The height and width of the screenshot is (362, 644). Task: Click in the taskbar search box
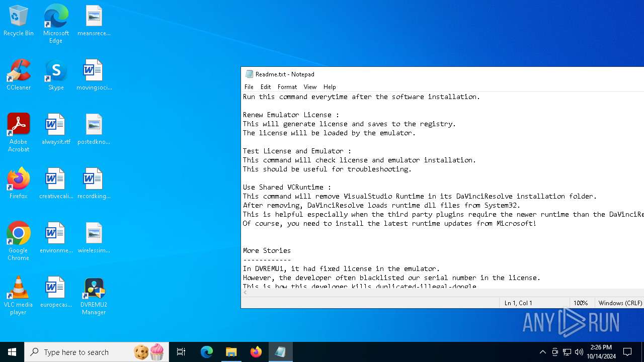click(x=96, y=352)
